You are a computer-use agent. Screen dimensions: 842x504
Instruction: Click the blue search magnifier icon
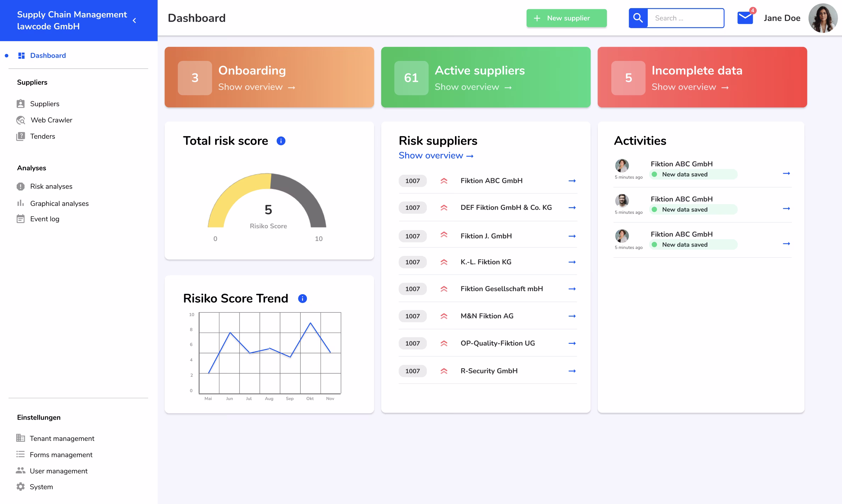click(638, 18)
